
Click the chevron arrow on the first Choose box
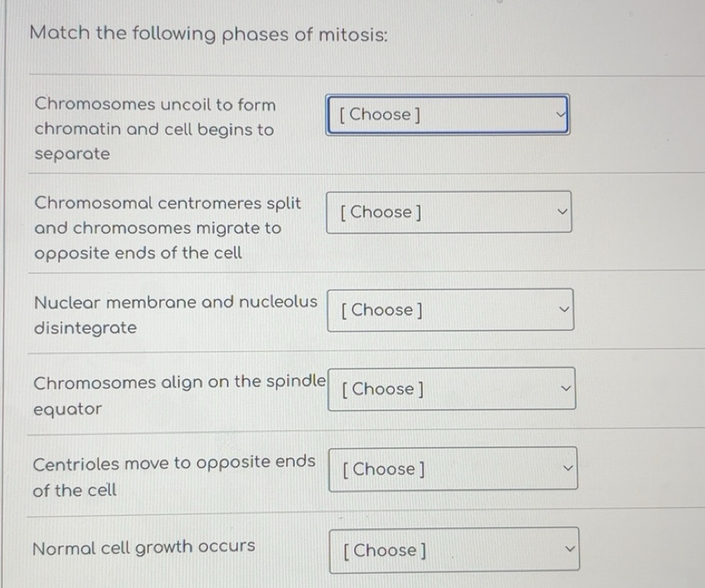click(559, 115)
